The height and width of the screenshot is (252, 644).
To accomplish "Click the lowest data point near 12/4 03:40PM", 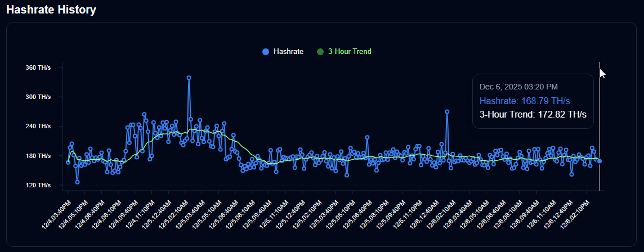I will tap(77, 182).
